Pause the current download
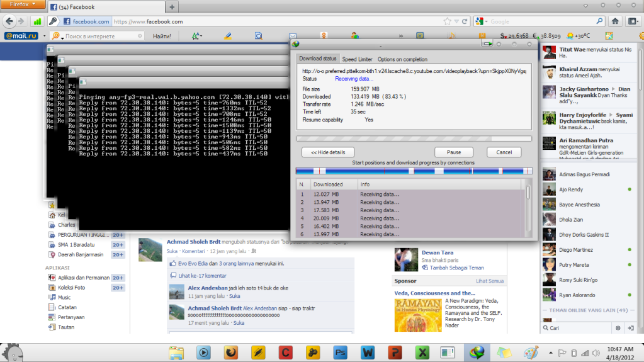Viewport: 644px width, 362px height. point(453,152)
